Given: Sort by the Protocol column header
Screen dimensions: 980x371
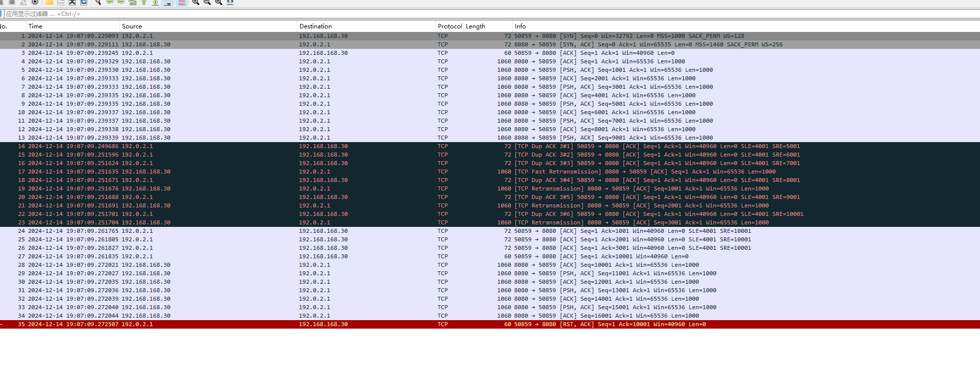Looking at the screenshot, I should click(x=450, y=26).
